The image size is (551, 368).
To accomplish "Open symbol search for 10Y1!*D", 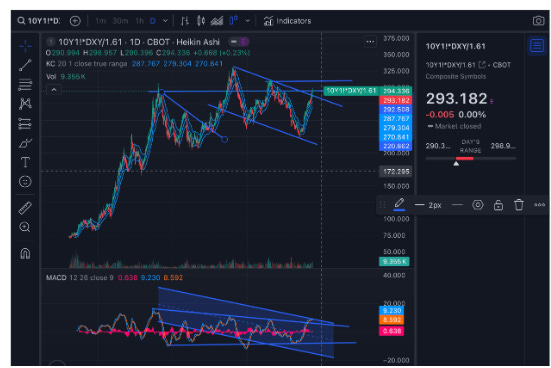I will [x=39, y=21].
